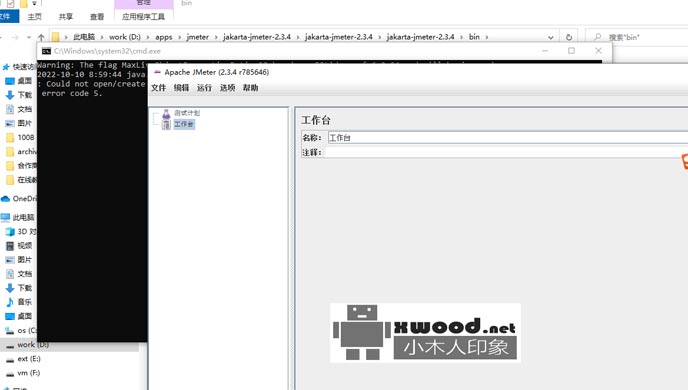Expand the chevron after 此电脑 in breadcrumb
The height and width of the screenshot is (390, 688).
[x=102, y=37]
